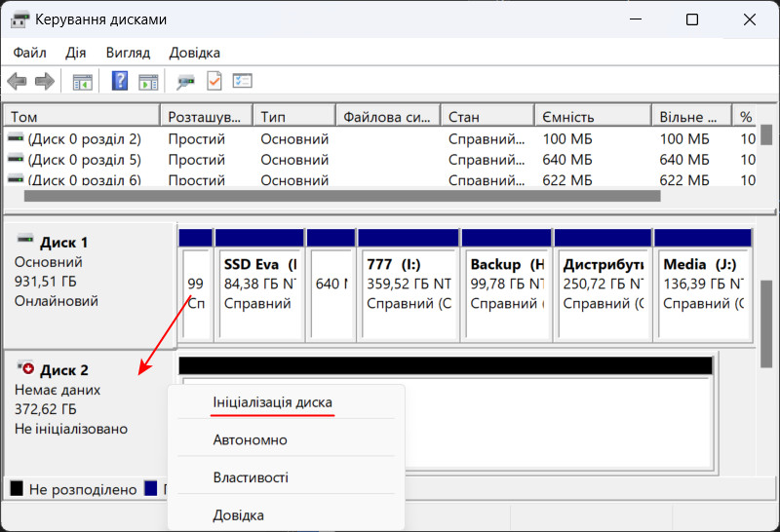Click the checkmark properties toolbar icon

(214, 81)
